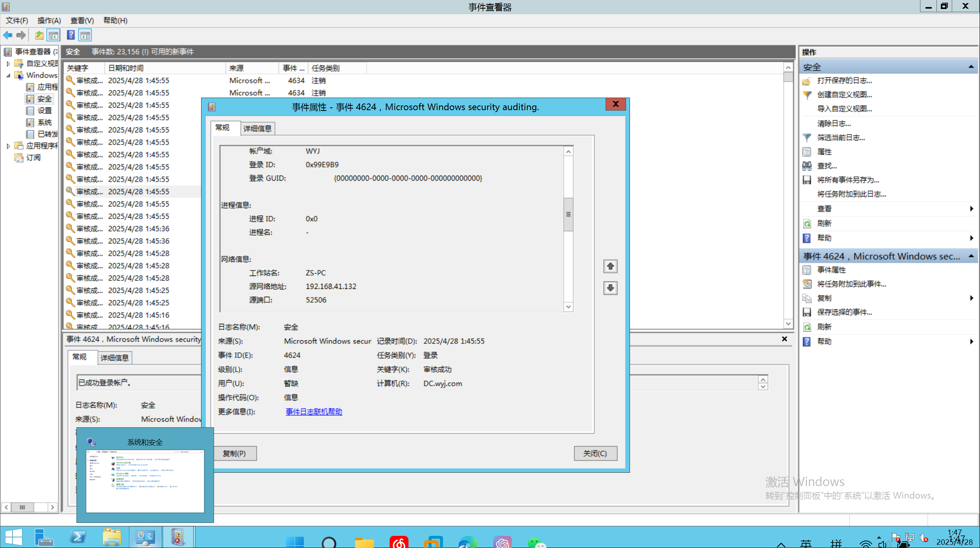This screenshot has width=980, height=548.
Task: Open the 事件日志联机帮助 link
Action: (314, 412)
